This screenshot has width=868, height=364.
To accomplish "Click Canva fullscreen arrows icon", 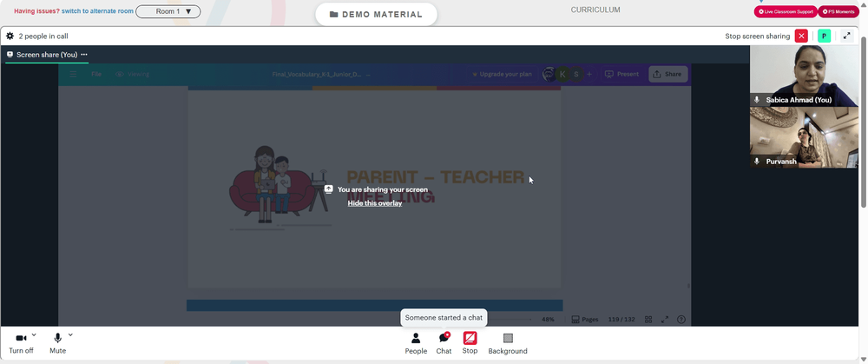I will pos(665,320).
